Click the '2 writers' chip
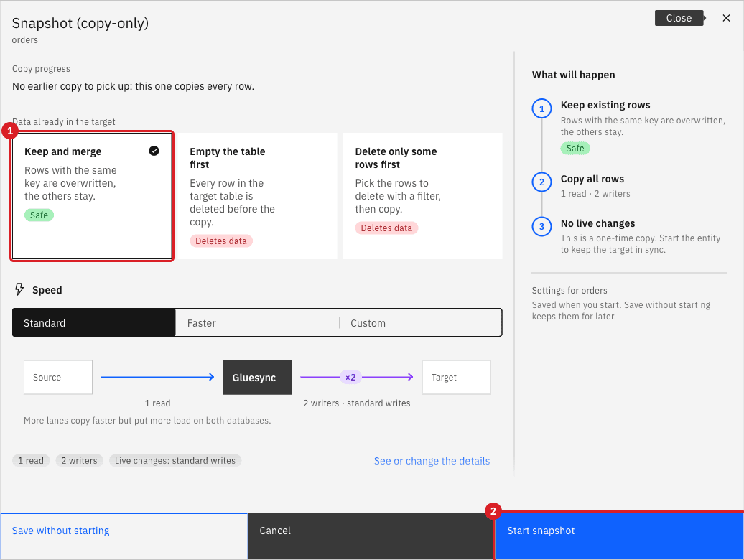The height and width of the screenshot is (560, 744). coord(79,460)
